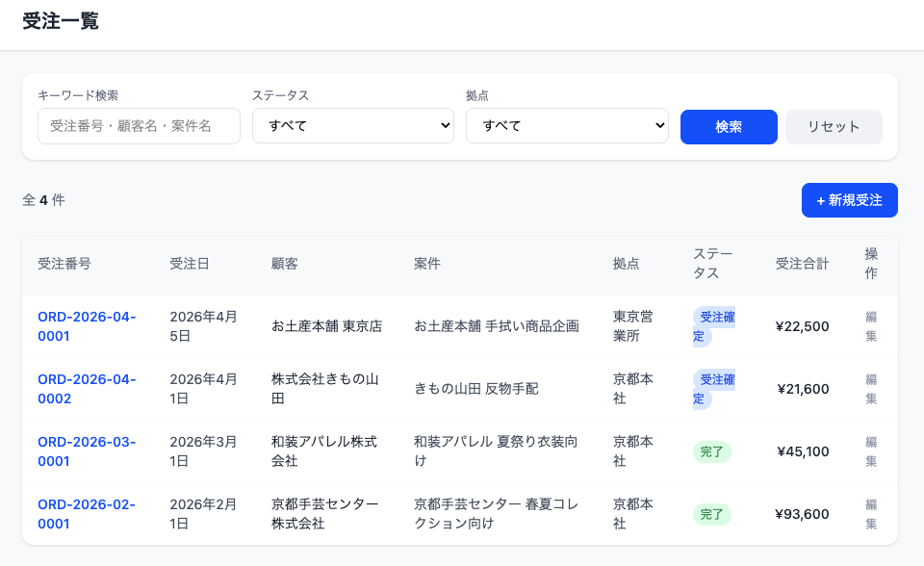This screenshot has width=924, height=566.
Task: Click the 案件 column header
Action: point(427,264)
